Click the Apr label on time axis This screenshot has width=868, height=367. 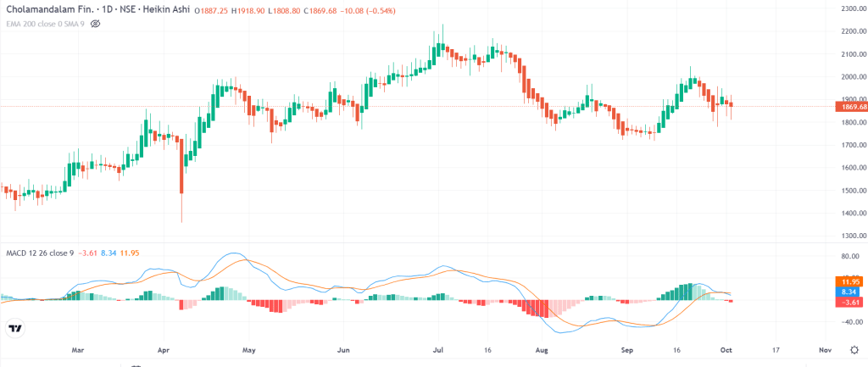coord(164,349)
